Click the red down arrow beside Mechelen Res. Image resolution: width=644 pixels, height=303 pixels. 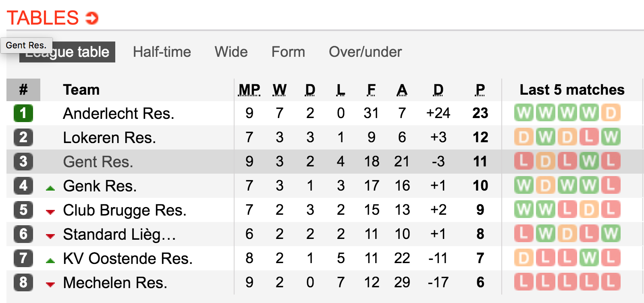50,284
